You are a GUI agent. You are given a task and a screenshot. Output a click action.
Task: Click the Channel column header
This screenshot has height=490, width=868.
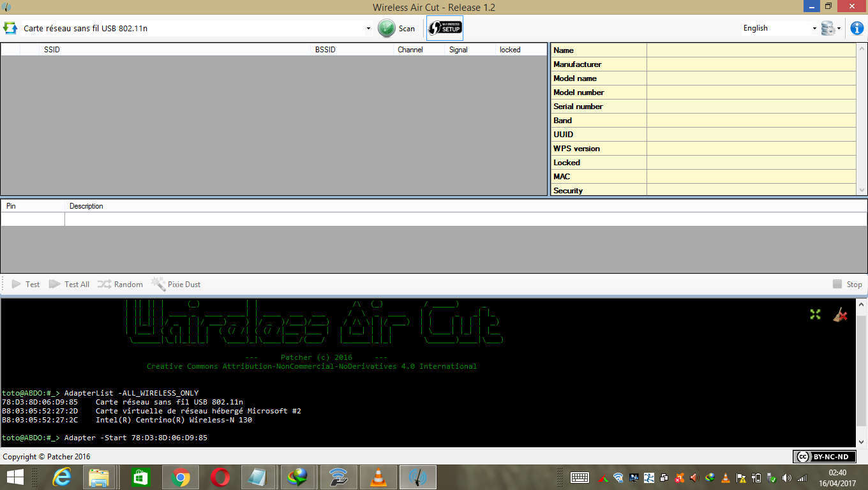(419, 49)
